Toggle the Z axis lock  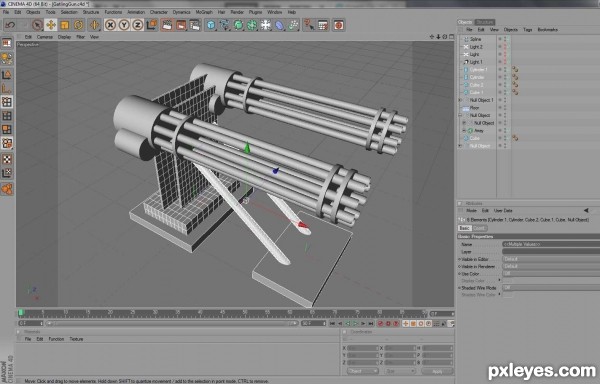(x=138, y=25)
